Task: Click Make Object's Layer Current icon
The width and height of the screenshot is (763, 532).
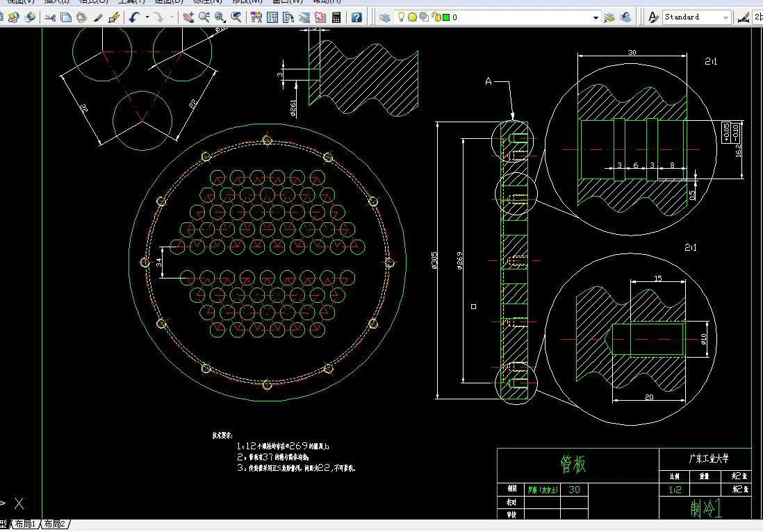Action: point(609,17)
